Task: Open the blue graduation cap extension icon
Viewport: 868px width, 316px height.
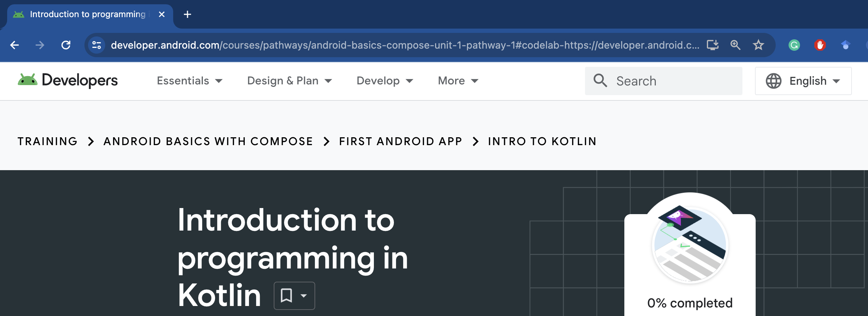Action: (845, 45)
